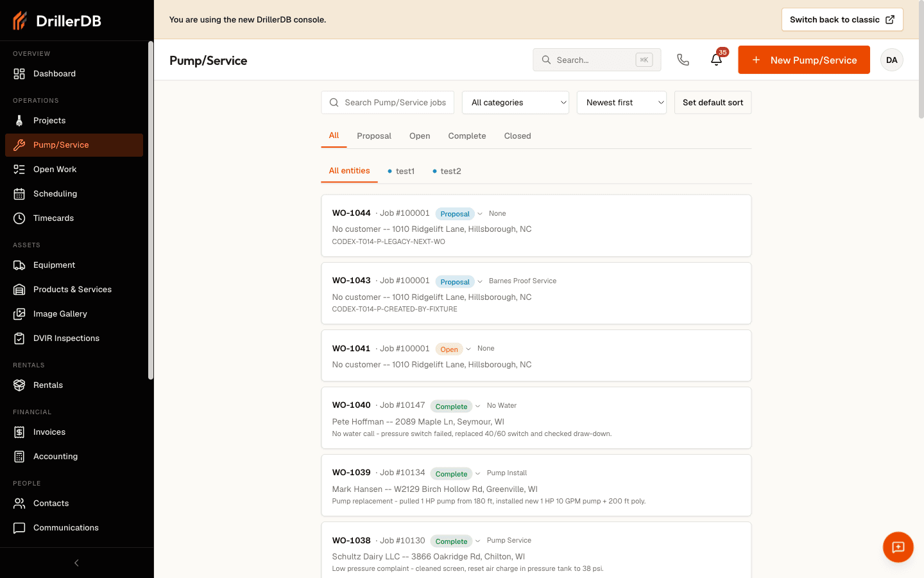Open the DVIR Inspections clipboard icon

[x=19, y=338]
